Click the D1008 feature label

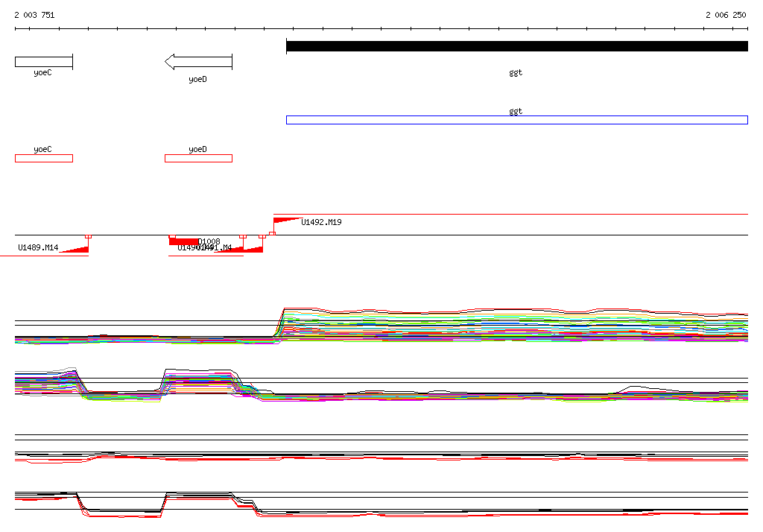[209, 241]
